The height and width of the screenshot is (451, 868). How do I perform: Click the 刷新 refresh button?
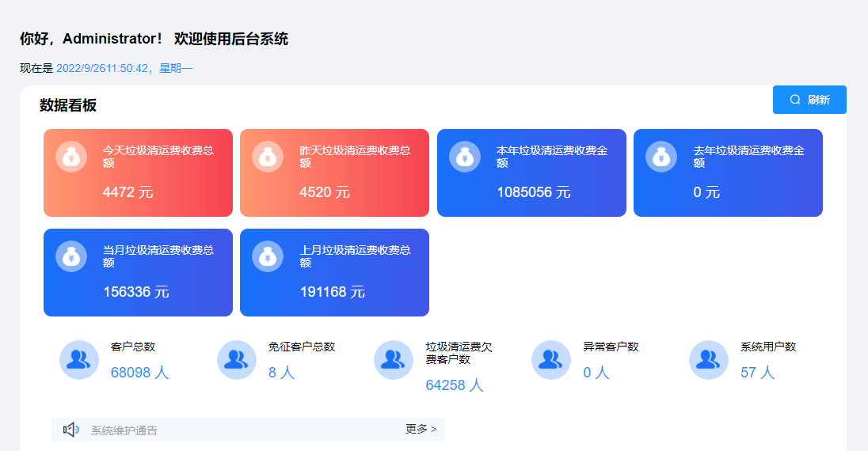(809, 100)
